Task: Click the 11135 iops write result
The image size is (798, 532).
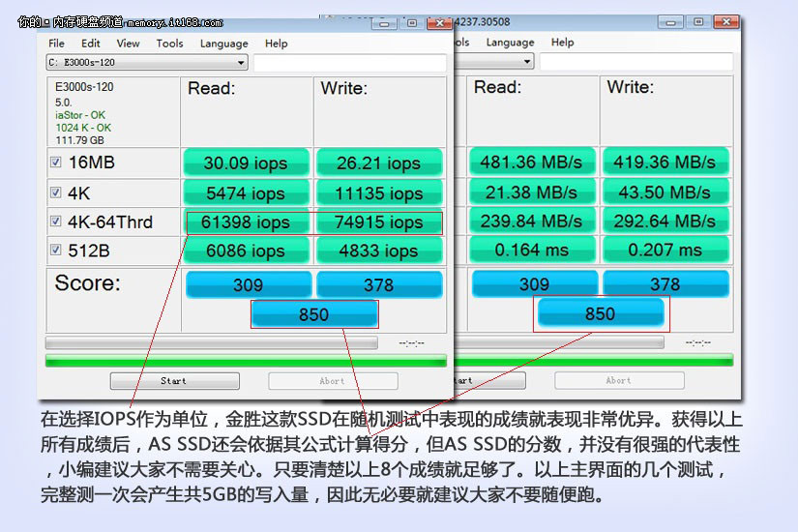Action: click(x=379, y=193)
